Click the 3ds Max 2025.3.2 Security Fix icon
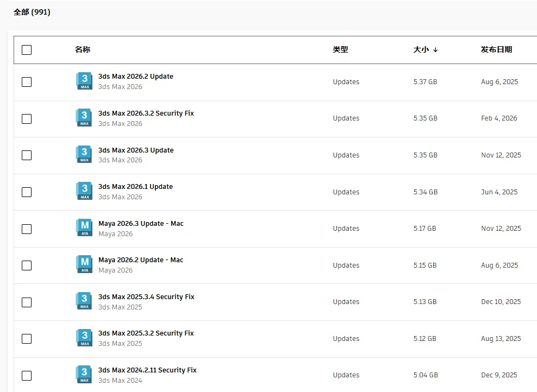This screenshot has width=537, height=392. coord(84,338)
